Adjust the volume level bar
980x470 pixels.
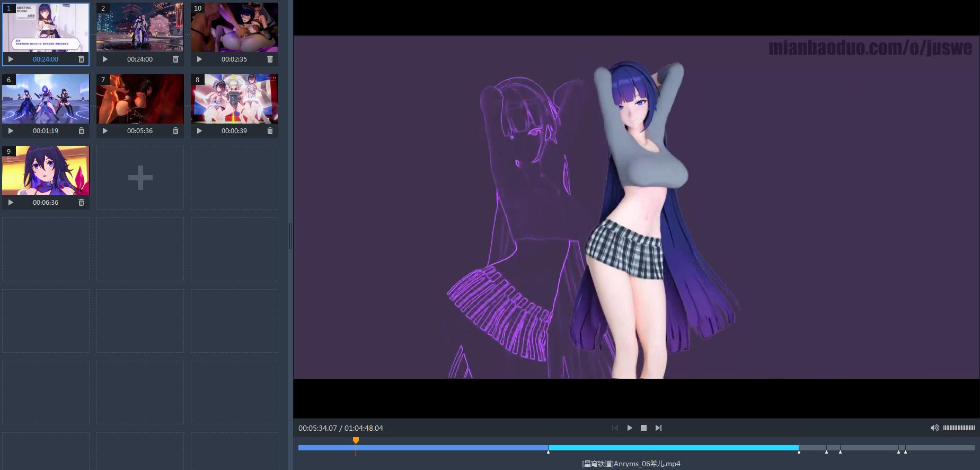coord(959,428)
